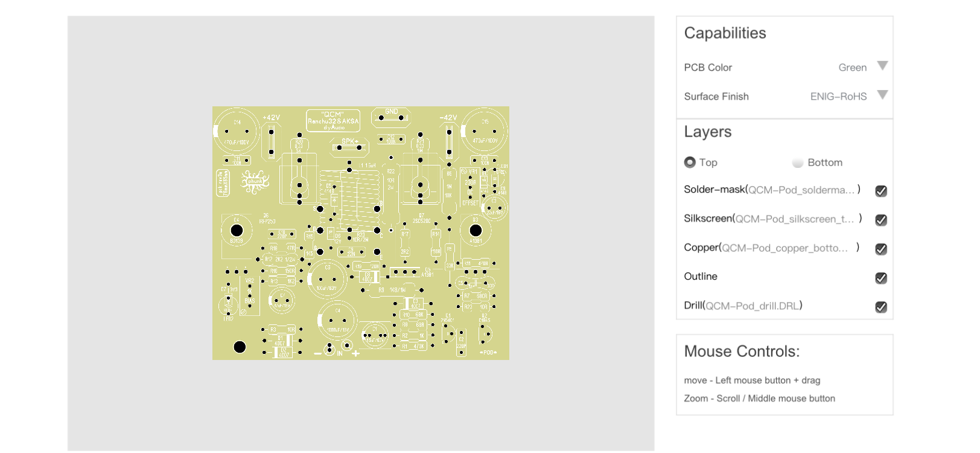Expand the Surface Finish dropdown arrow

tap(882, 95)
